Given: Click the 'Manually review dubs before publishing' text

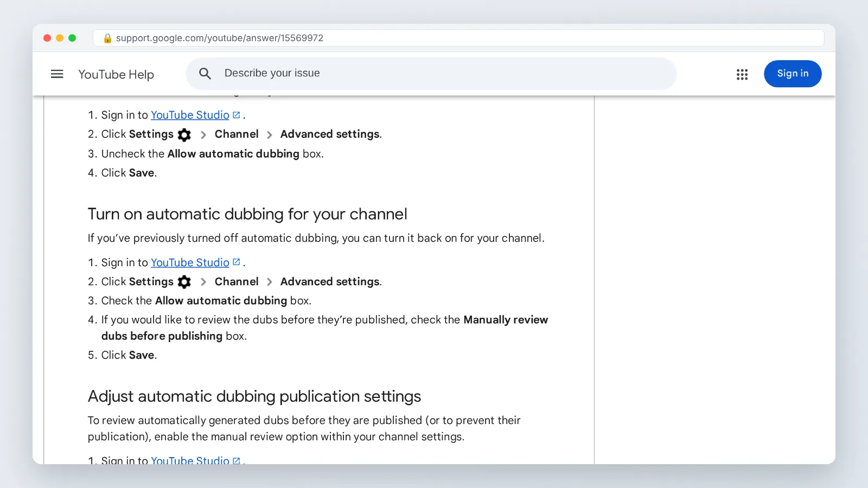Looking at the screenshot, I should pos(324,328).
